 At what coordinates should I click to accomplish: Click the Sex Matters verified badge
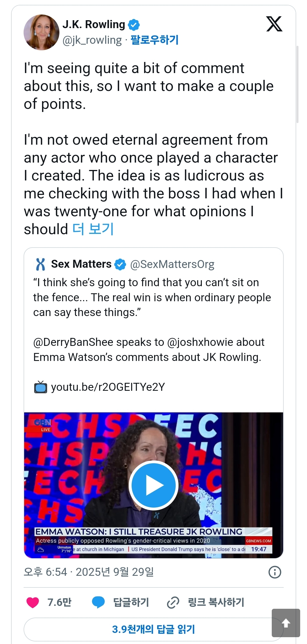pos(120,264)
